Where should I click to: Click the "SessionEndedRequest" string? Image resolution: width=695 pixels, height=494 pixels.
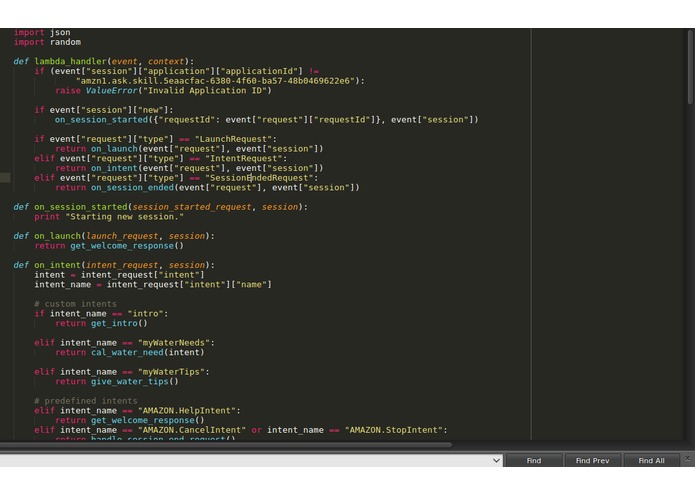259,178
